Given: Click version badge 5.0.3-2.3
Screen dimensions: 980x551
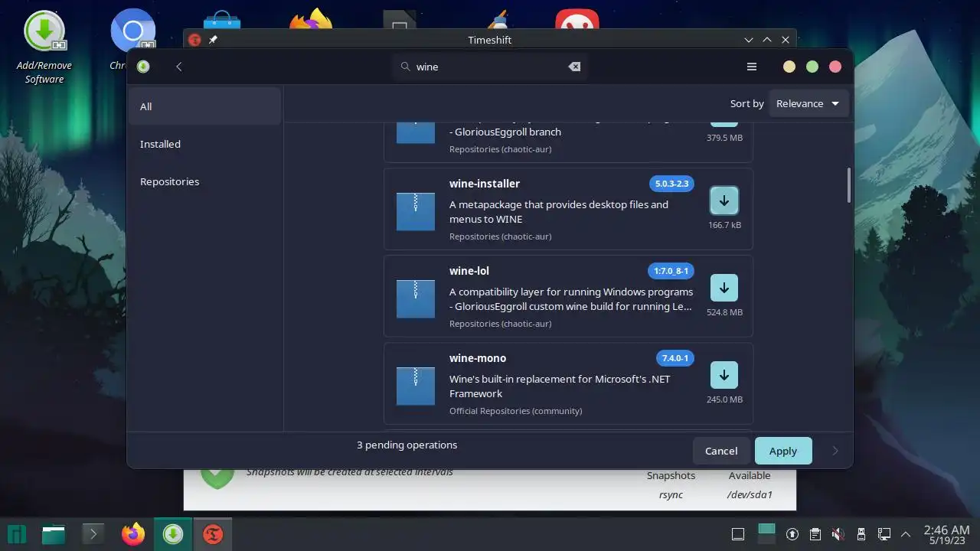Looking at the screenshot, I should point(671,184).
